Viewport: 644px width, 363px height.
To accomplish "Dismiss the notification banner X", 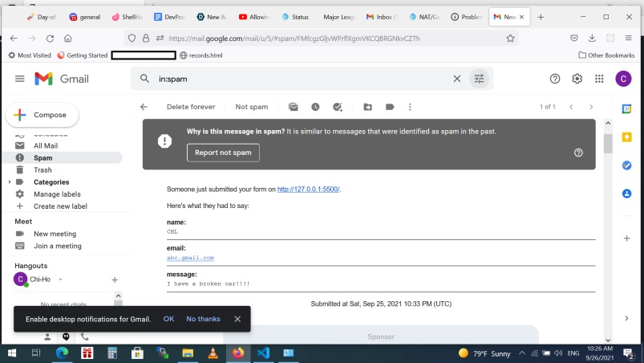I will 237,319.
